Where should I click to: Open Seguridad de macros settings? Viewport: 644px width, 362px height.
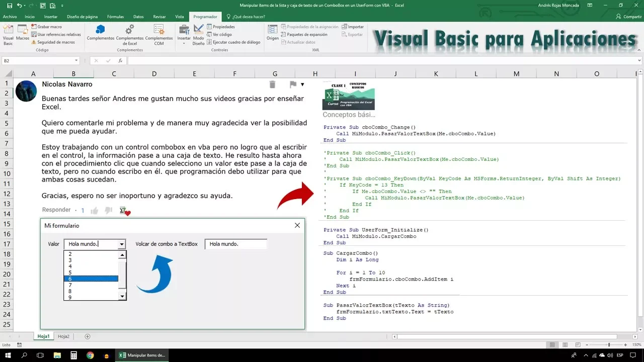coord(53,42)
